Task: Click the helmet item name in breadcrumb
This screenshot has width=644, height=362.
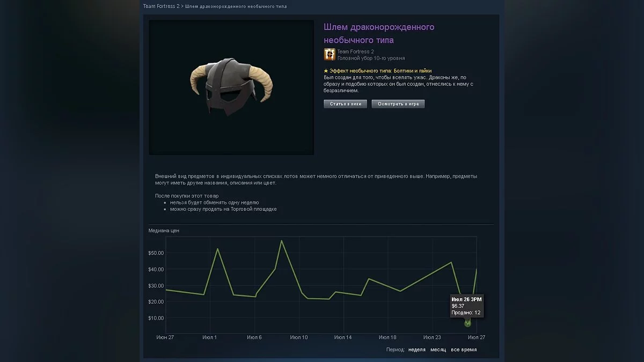Action: [x=236, y=6]
